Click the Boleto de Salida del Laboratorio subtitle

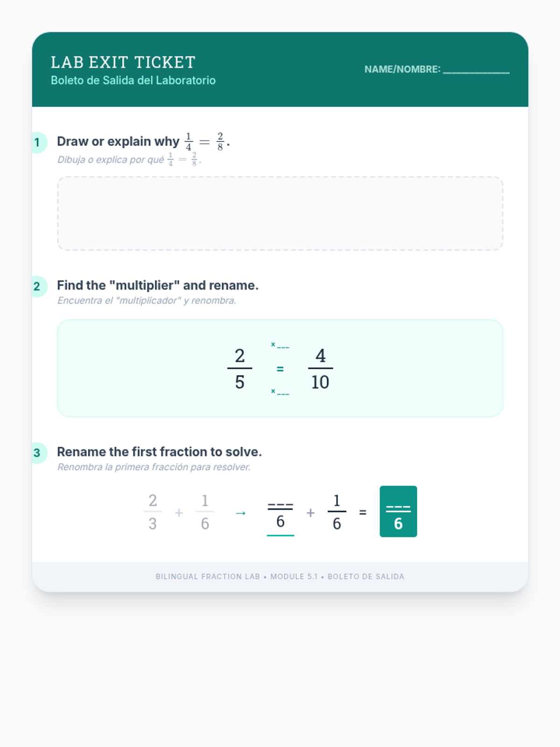click(x=133, y=80)
